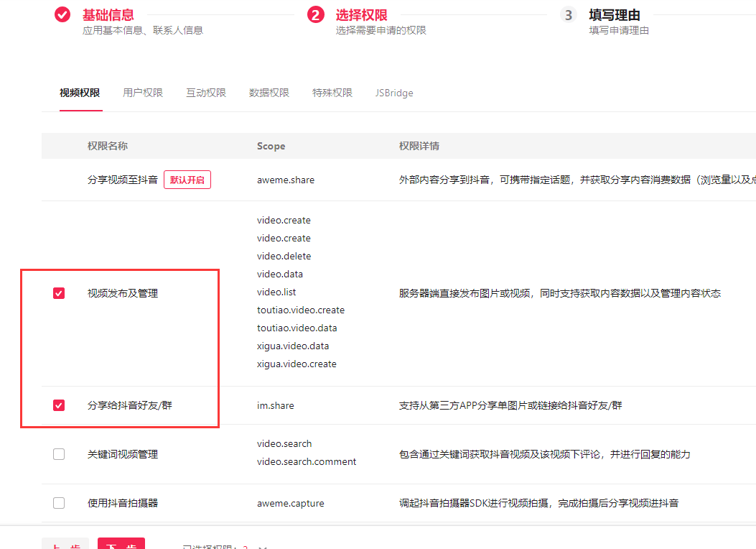Click the 上一步 button
Screen dimensions: 756x549
point(65,543)
